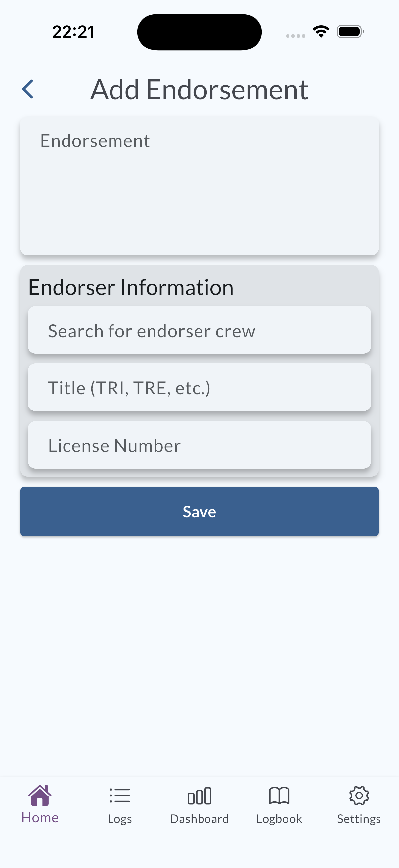This screenshot has height=868, width=399.
Task: Tap the Wi-Fi status icon
Action: coord(321,32)
